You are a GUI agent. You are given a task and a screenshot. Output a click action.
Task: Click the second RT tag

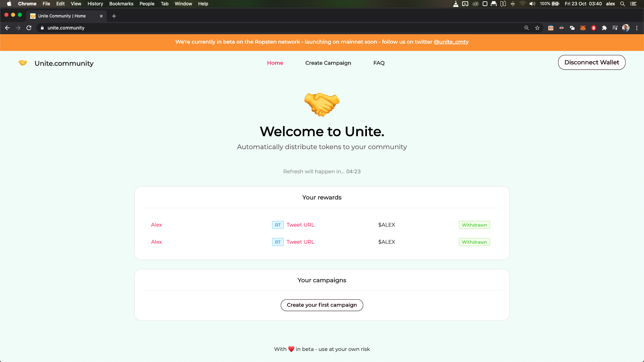coord(278,242)
